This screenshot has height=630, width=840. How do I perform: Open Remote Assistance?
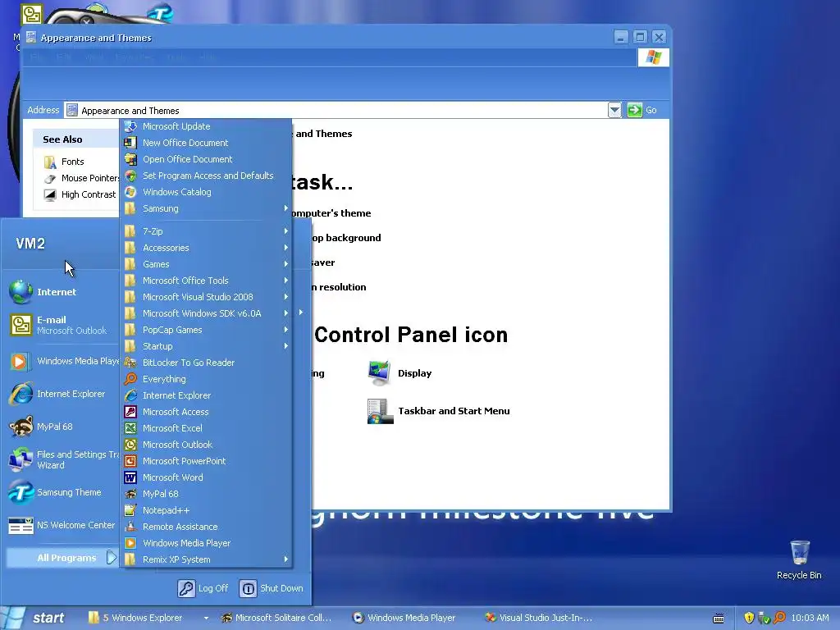(206, 527)
